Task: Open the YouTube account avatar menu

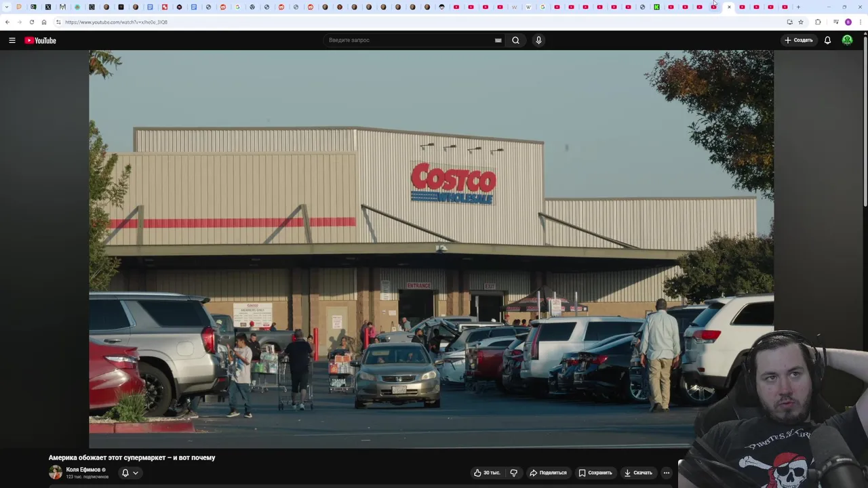Action: click(x=847, y=40)
